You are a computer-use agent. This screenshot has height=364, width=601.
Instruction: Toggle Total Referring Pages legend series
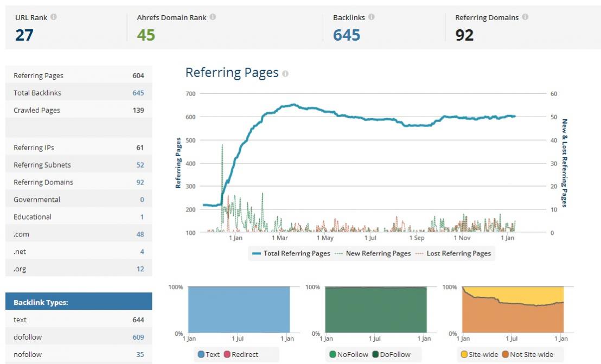(x=291, y=253)
